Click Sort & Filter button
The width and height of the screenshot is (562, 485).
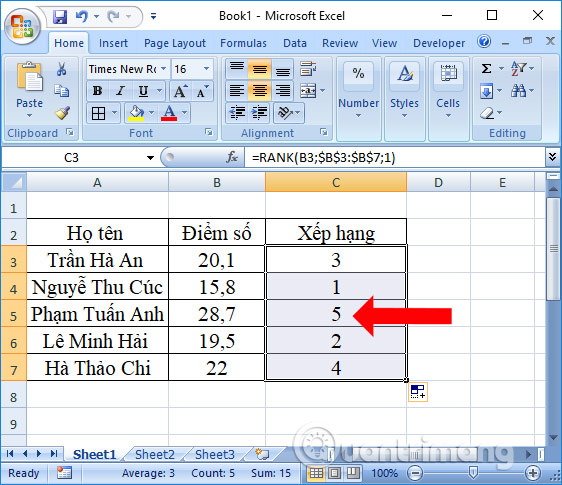pos(519,68)
